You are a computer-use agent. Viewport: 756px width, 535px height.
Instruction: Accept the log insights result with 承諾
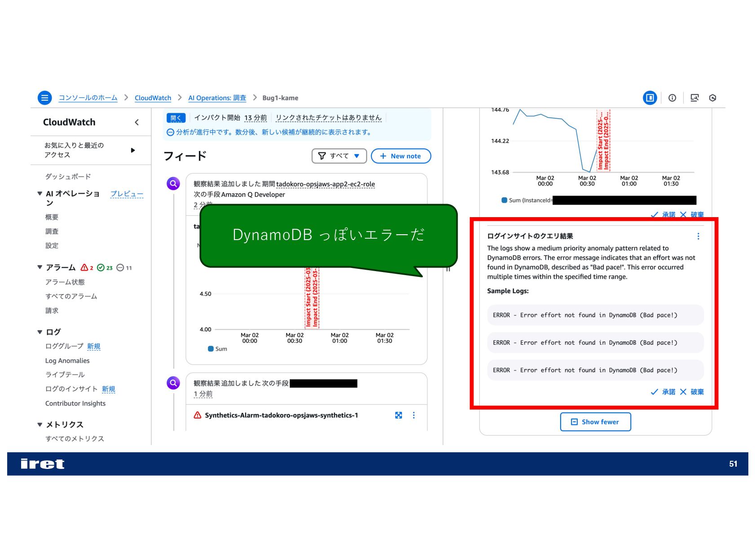point(663,392)
